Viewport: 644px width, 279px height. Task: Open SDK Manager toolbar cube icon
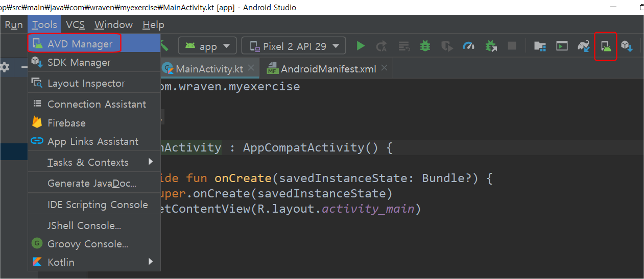[627, 46]
